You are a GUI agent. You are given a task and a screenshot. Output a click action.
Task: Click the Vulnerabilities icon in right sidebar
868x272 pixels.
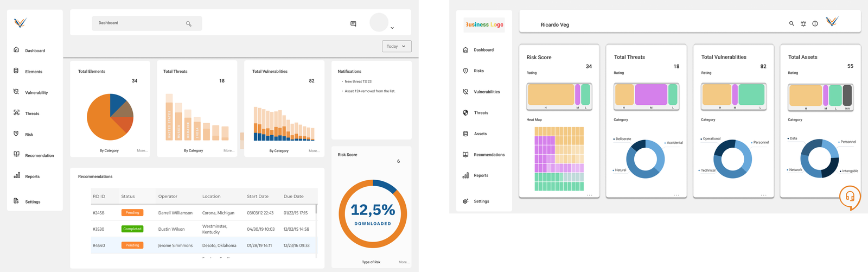(465, 92)
